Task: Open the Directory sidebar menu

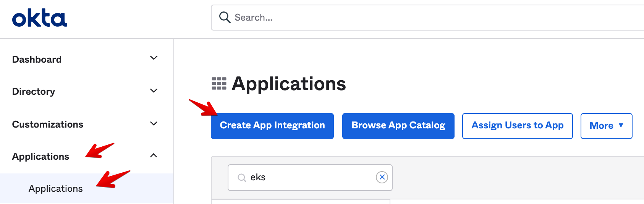Action: point(34,92)
